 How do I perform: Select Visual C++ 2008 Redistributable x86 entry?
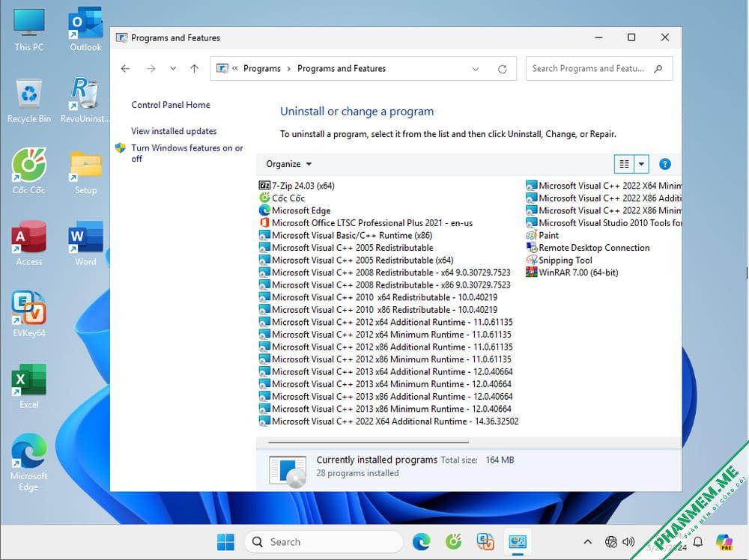click(x=384, y=285)
